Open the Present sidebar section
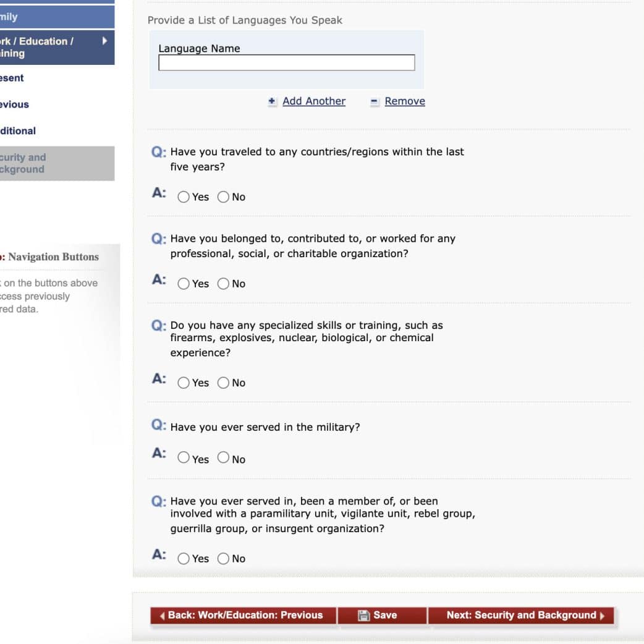 (x=13, y=78)
